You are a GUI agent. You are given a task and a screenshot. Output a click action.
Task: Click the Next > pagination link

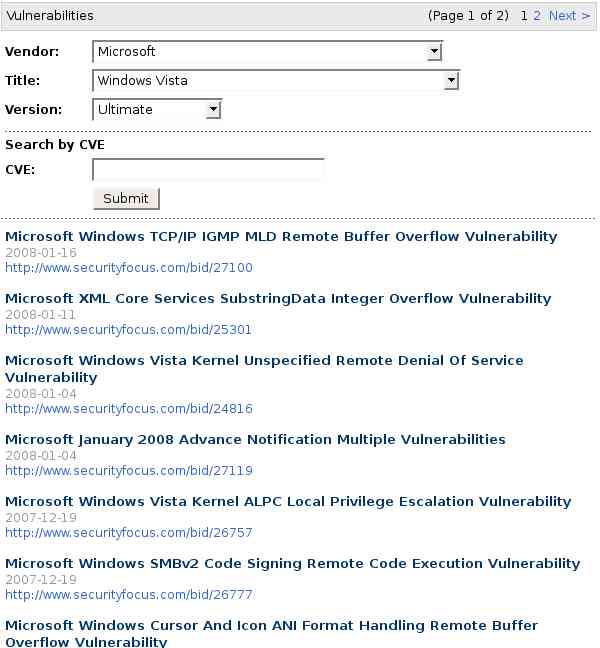[x=569, y=16]
